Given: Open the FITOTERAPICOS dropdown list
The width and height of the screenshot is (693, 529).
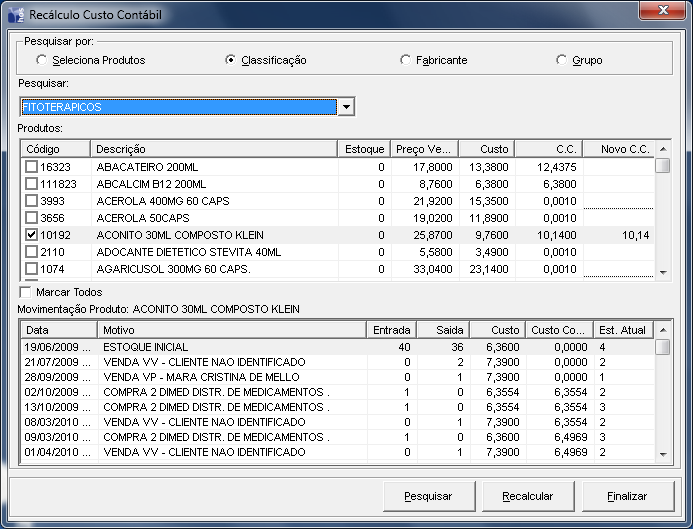Looking at the screenshot, I should click(x=346, y=107).
